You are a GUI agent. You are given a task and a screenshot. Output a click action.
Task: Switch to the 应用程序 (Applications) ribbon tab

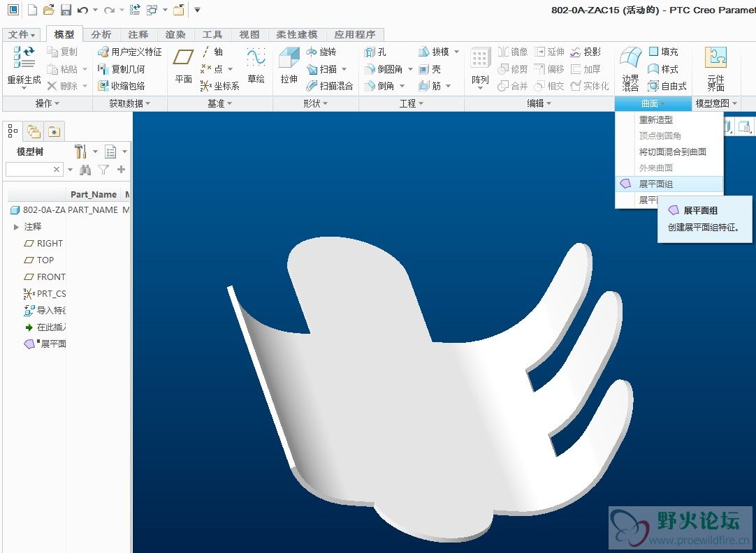tap(355, 34)
